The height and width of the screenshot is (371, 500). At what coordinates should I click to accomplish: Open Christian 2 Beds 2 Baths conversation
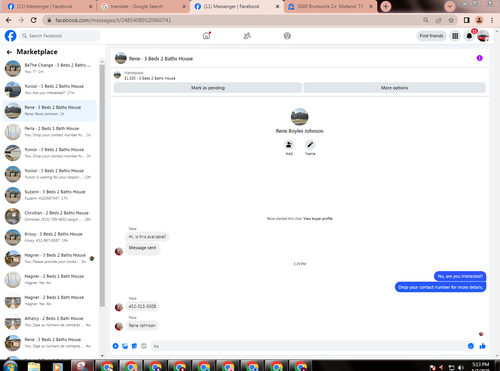[49, 216]
